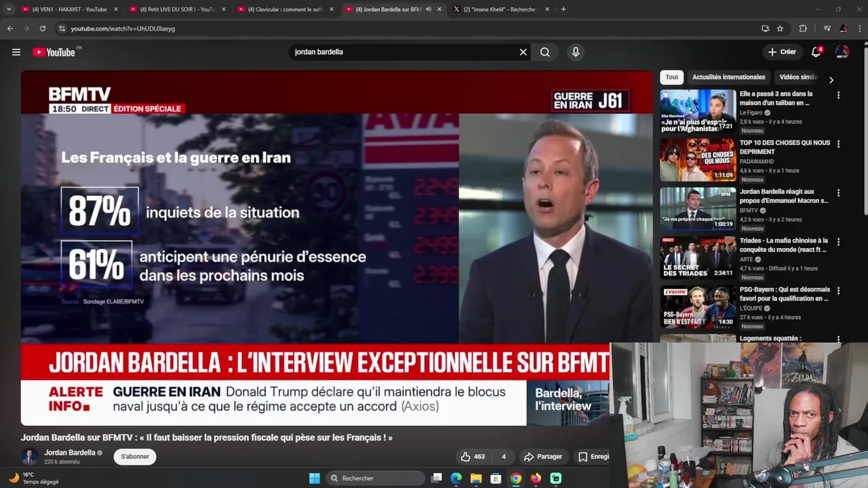Open the Chrome menu three dots
This screenshot has width=868, height=488.
click(860, 28)
